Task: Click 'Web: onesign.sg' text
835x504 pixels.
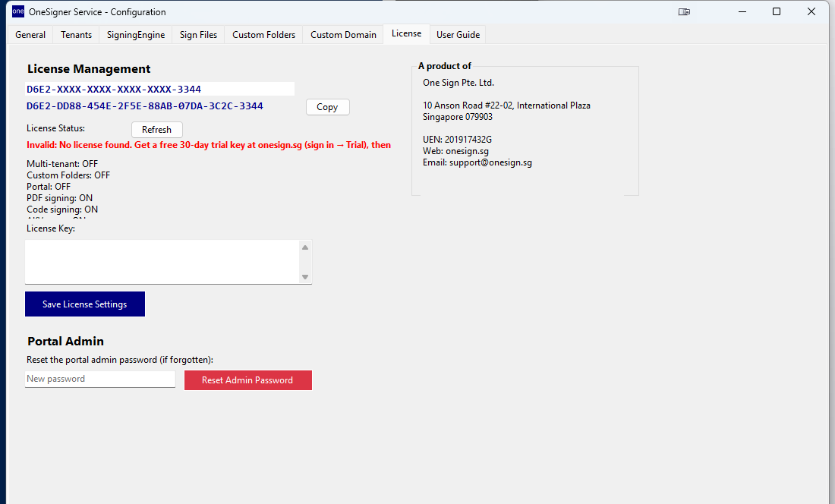Action: [x=456, y=151]
